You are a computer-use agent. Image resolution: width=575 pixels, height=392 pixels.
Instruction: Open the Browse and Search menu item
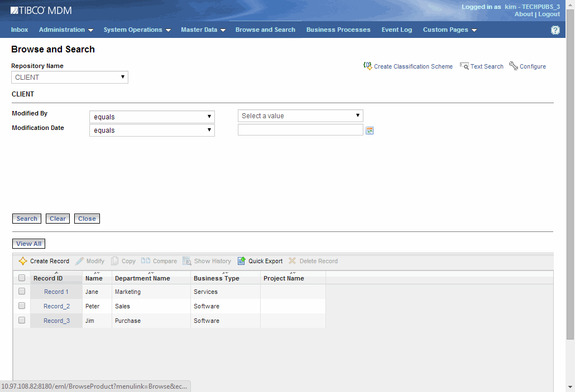[x=265, y=30]
